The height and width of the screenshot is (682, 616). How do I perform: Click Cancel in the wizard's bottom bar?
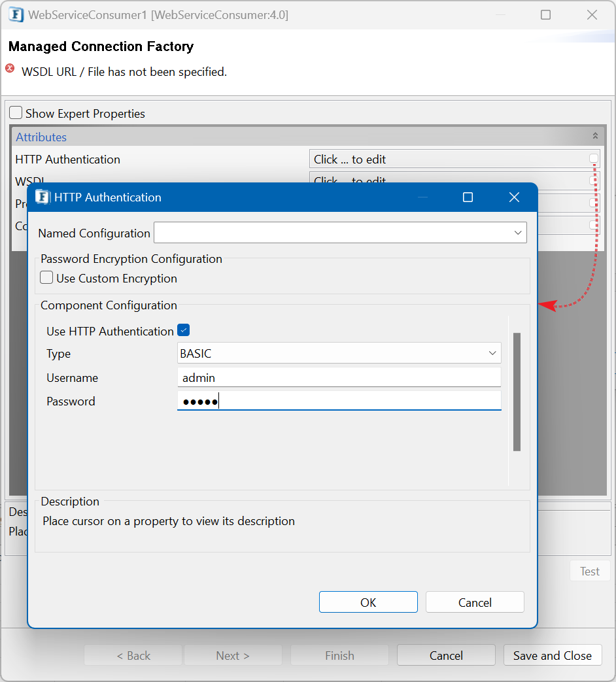click(x=446, y=655)
